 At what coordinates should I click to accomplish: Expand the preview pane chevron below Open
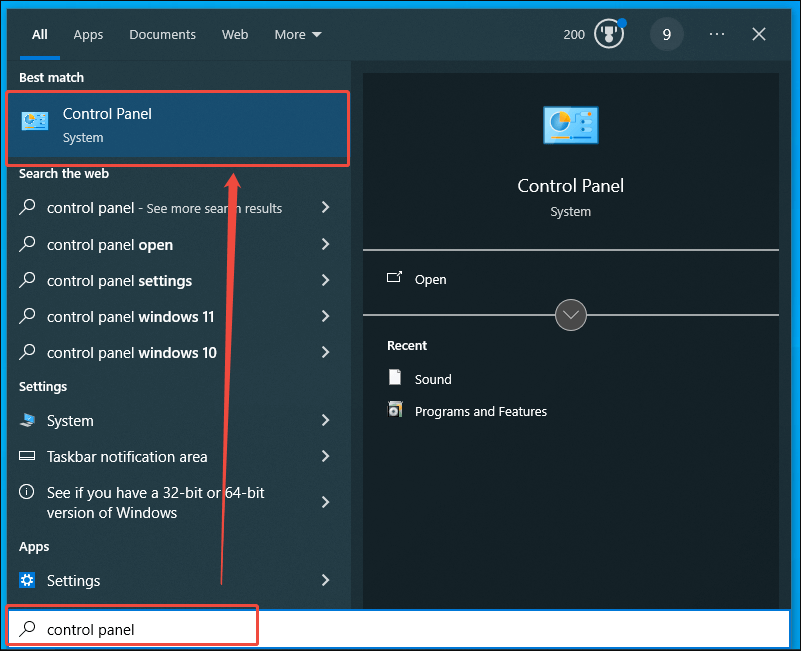570,314
